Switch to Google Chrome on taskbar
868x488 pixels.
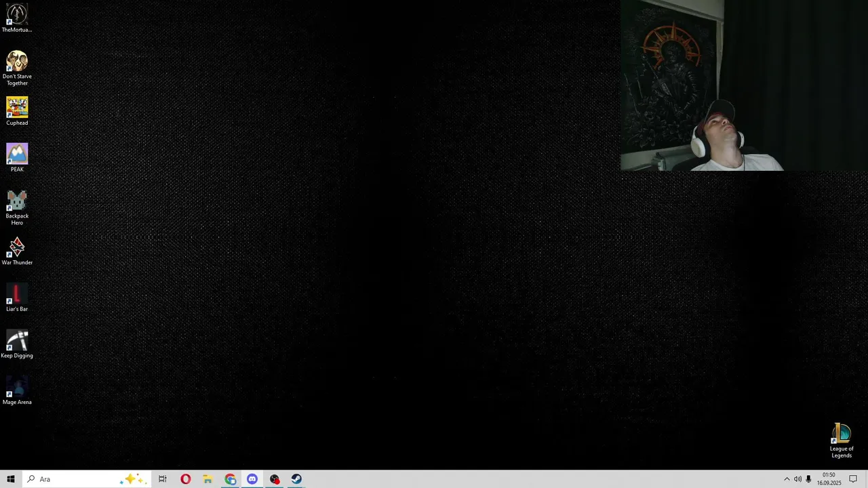pos(230,479)
